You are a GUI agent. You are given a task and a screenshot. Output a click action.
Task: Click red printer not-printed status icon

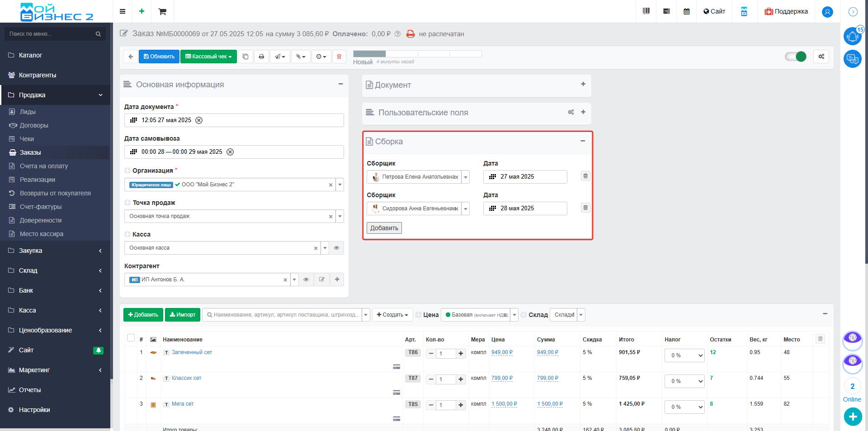click(410, 34)
